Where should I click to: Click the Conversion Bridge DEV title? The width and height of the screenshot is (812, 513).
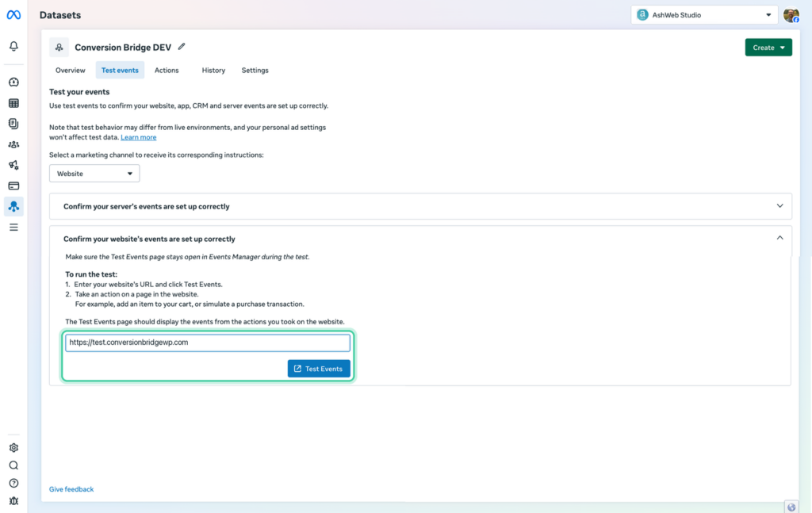pyautogui.click(x=123, y=47)
